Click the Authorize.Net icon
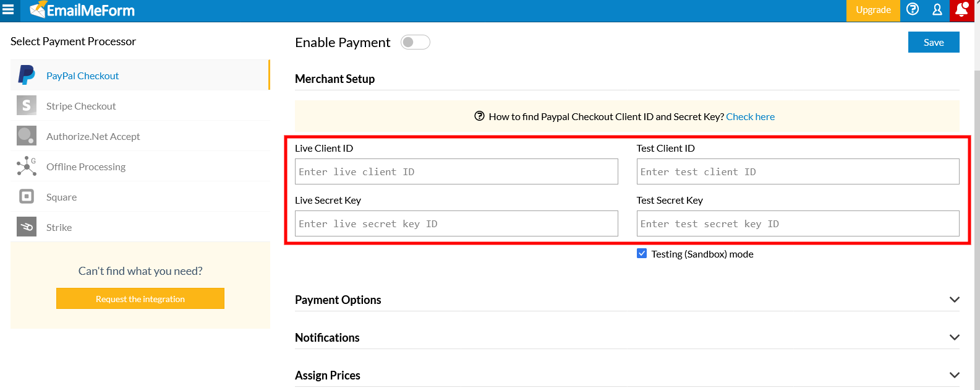This screenshot has height=390, width=980. [x=27, y=136]
